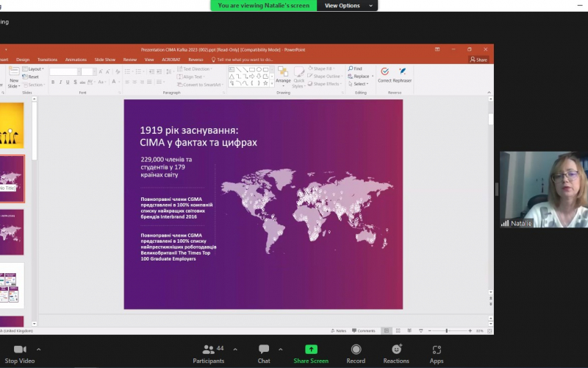
Task: Decrease list indent level
Action: [x=151, y=71]
